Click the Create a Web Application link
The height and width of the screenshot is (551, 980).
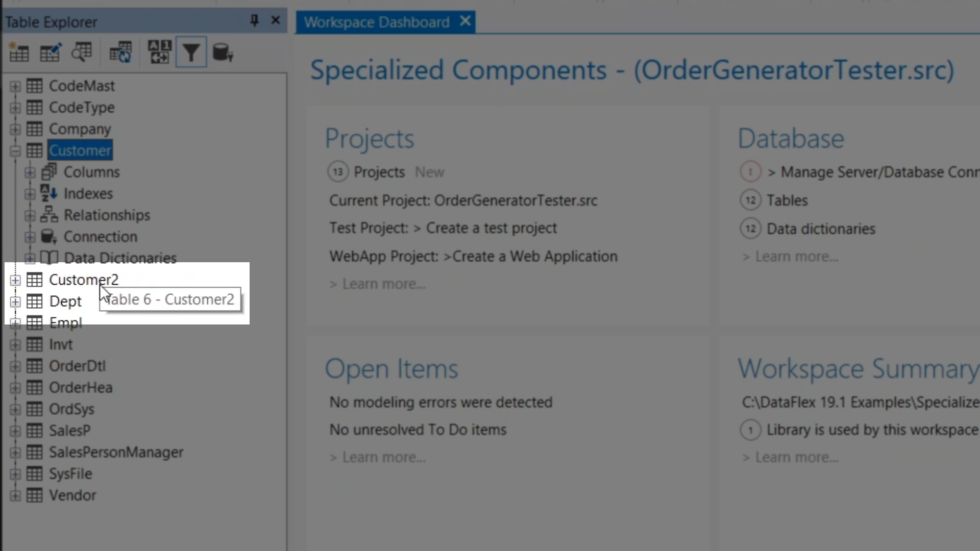(x=534, y=256)
